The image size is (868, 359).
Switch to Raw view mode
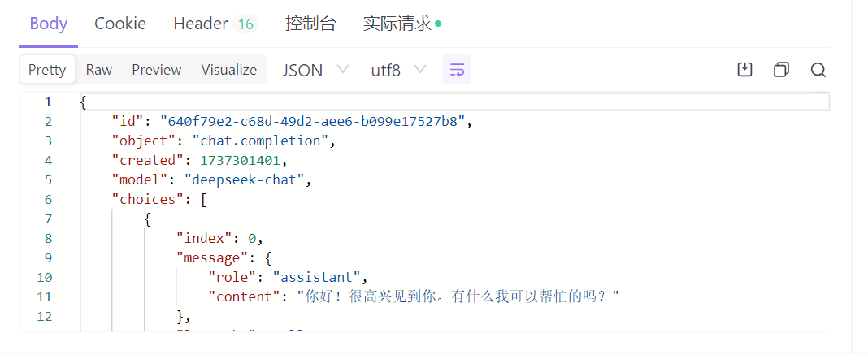point(99,70)
